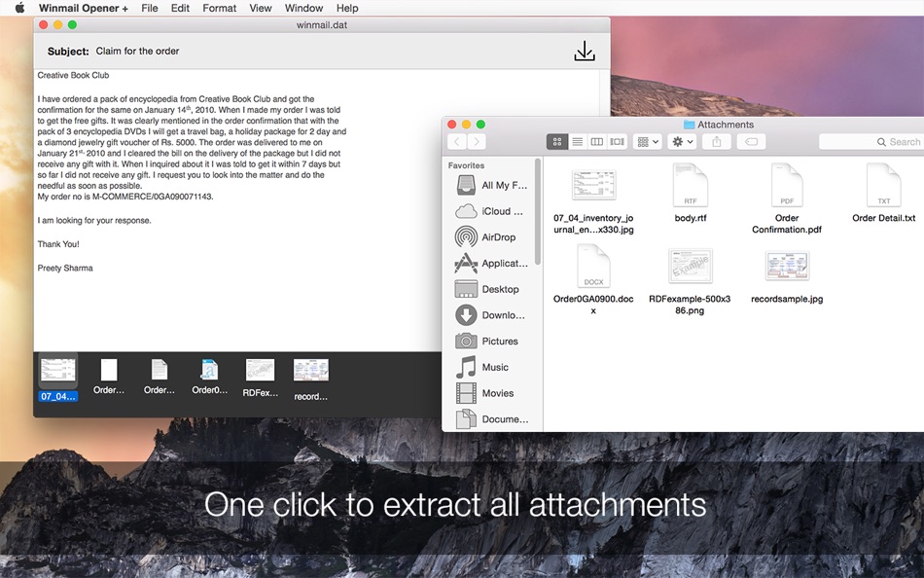Go forward in the Attachments Finder window
The height and width of the screenshot is (578, 924).
point(477,141)
